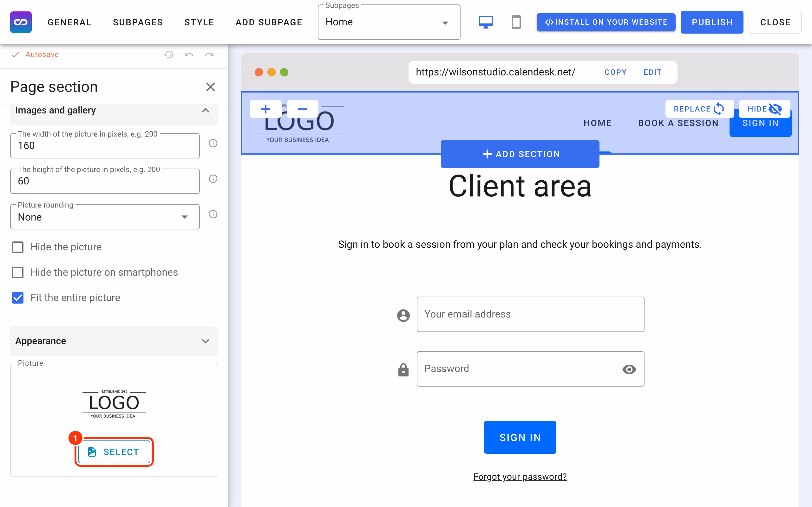812x507 pixels.
Task: Toggle password visibility eye icon
Action: coord(629,369)
